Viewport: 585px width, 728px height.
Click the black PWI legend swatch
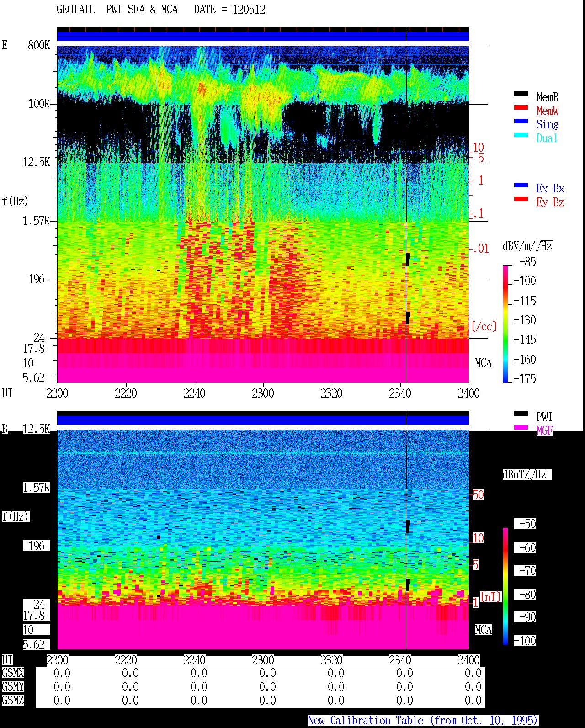(x=521, y=414)
